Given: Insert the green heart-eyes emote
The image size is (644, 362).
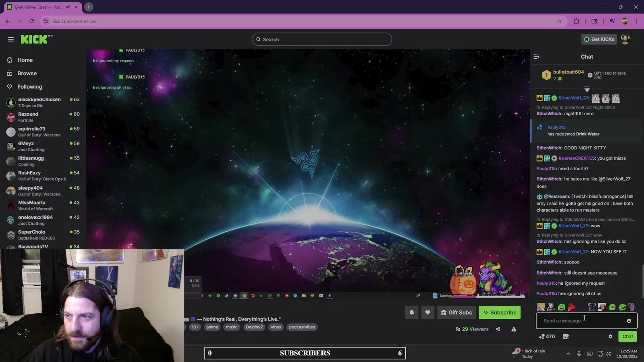Looking at the screenshot, I should (612, 307).
